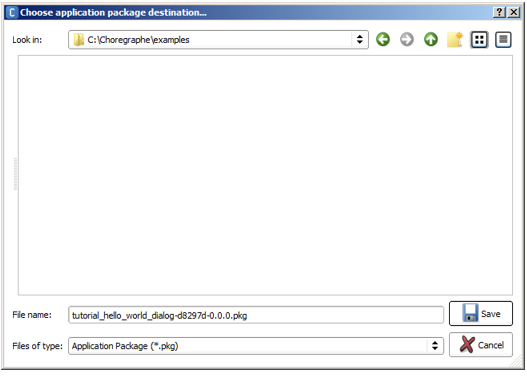Click the floppy disk icon on Save
527x379 pixels.
click(470, 313)
